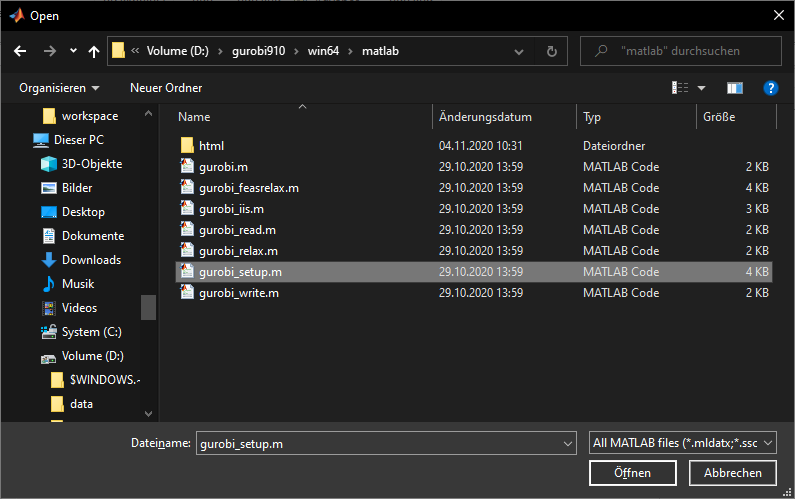The image size is (795, 499).
Task: Select gurobi_setup.m file icon
Action: 187,271
